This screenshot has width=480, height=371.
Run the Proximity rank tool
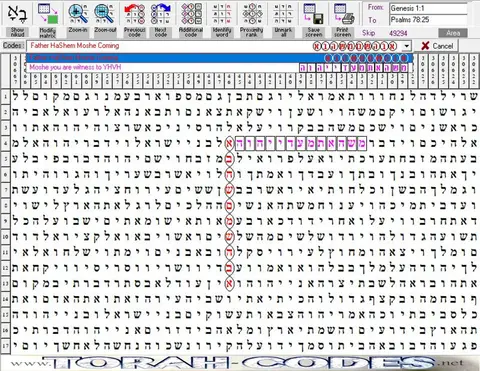(252, 13)
